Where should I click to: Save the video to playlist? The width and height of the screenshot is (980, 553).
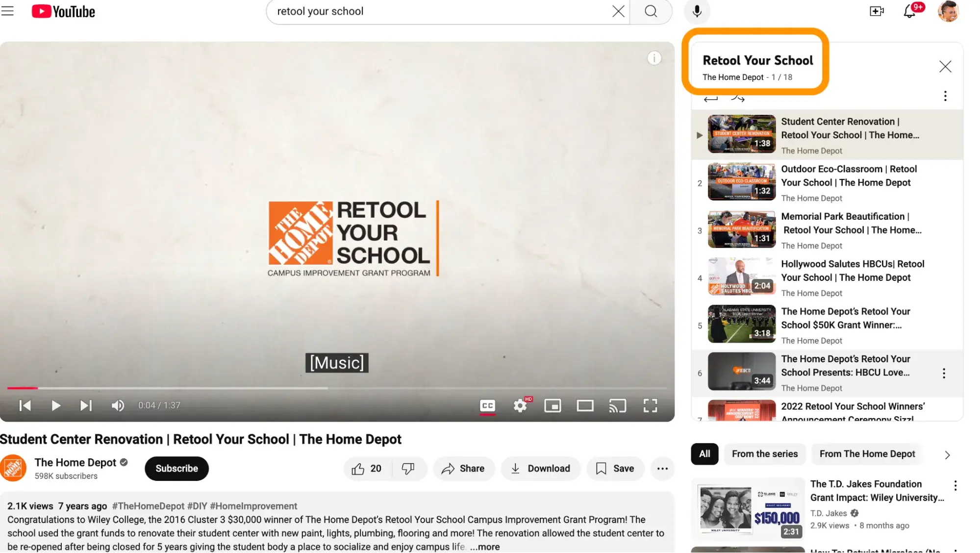615,469
